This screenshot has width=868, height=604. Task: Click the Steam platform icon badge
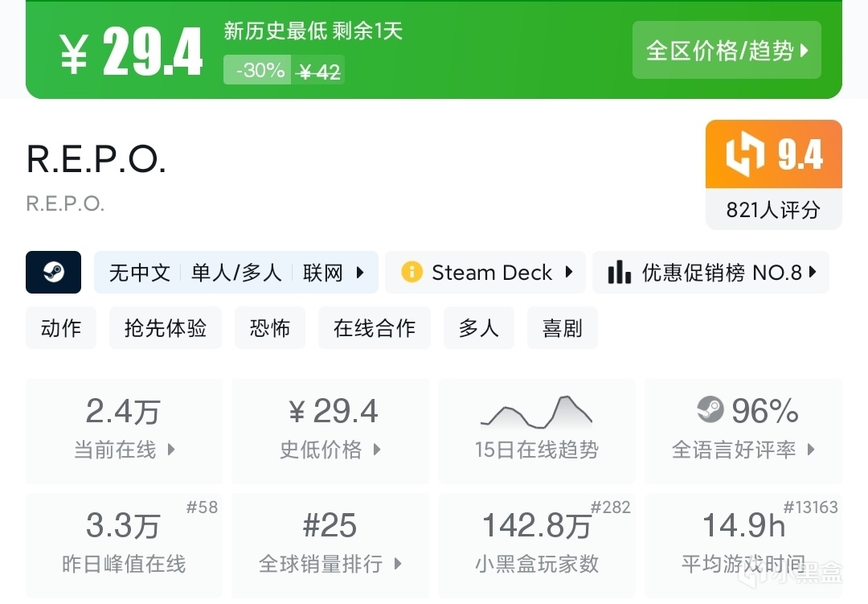pyautogui.click(x=53, y=273)
